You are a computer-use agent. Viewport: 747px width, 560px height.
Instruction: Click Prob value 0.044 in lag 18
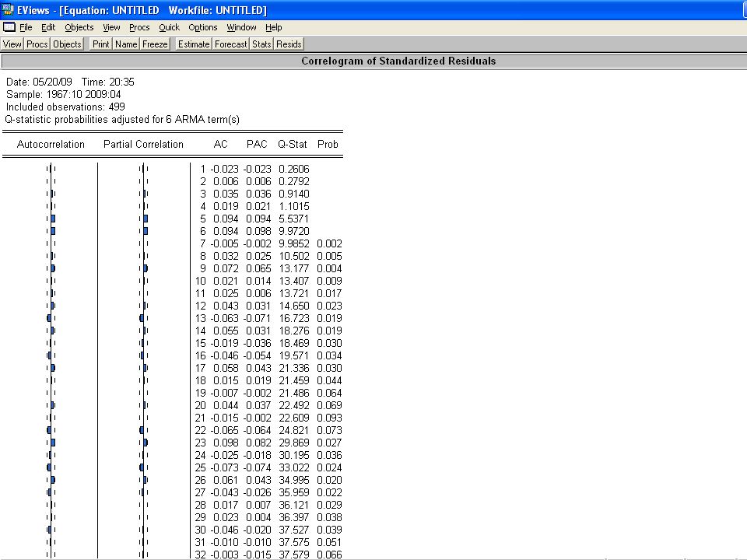click(329, 380)
